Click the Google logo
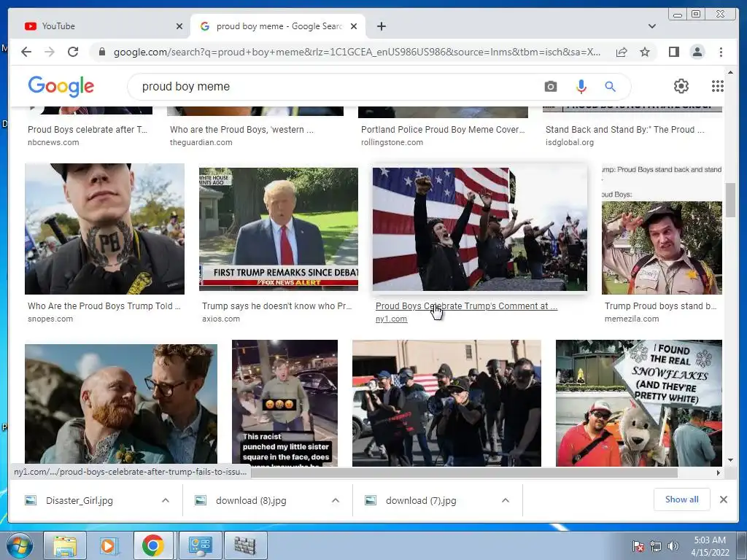Screen dimensions: 747x560 click(x=61, y=86)
